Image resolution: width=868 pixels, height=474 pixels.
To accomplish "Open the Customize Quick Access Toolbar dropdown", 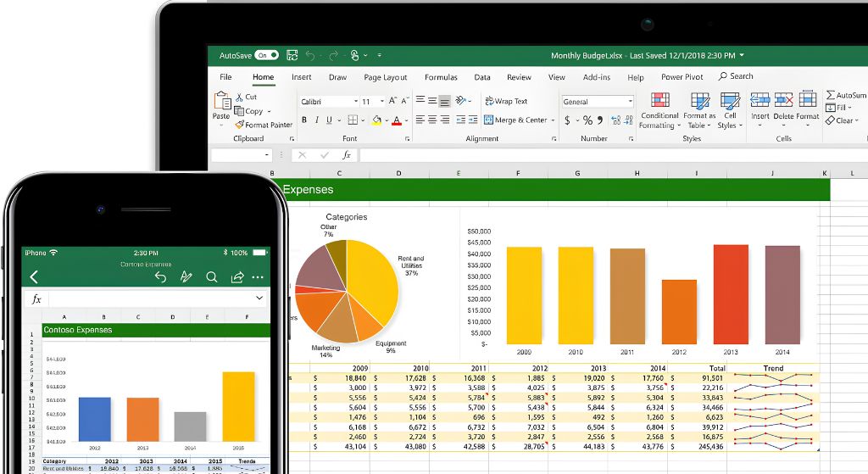I will (x=379, y=55).
